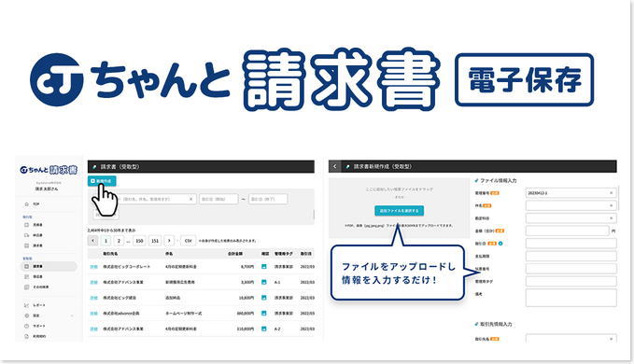Viewport: 634px width, 364px height.
Task: Select 株式会社ビッグコーポレート company name cell
Action: (127, 267)
